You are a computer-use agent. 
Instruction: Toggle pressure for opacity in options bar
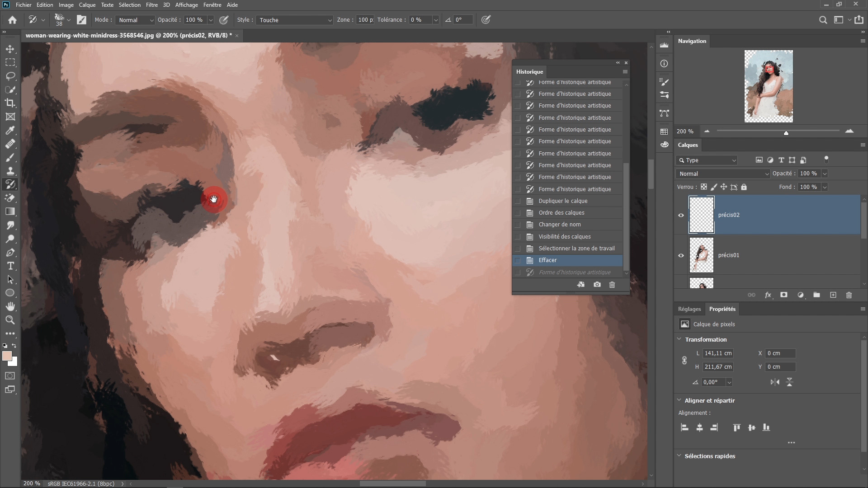point(224,20)
